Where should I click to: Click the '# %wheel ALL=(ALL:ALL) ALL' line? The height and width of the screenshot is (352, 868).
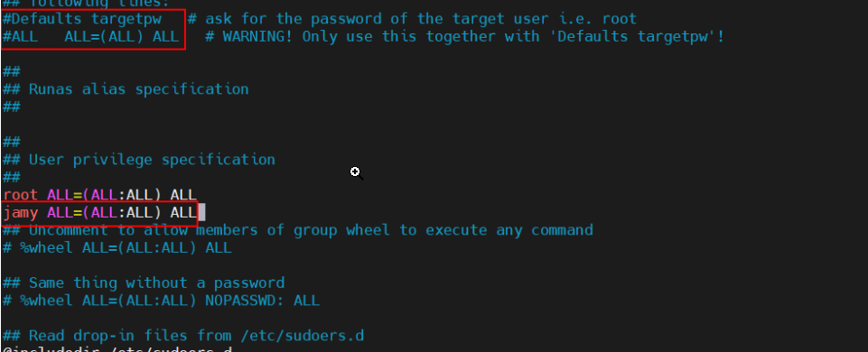point(117,248)
